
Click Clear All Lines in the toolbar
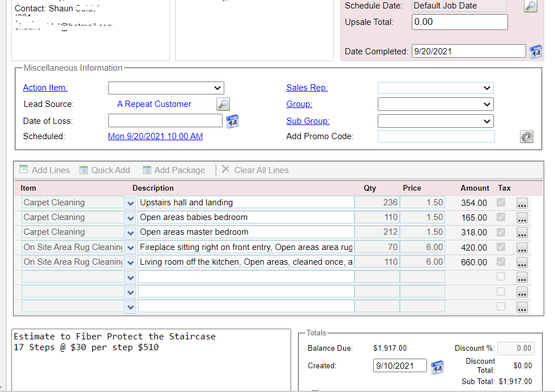(x=255, y=170)
